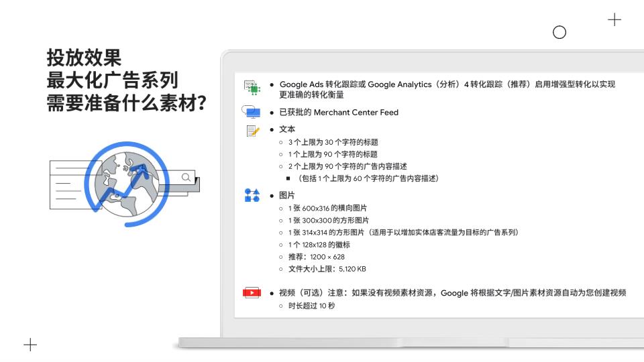The width and height of the screenshot is (644, 362).
Task: Select 2 个上限为 90 个字符的广告内容描述
Action: pyautogui.click(x=347, y=166)
